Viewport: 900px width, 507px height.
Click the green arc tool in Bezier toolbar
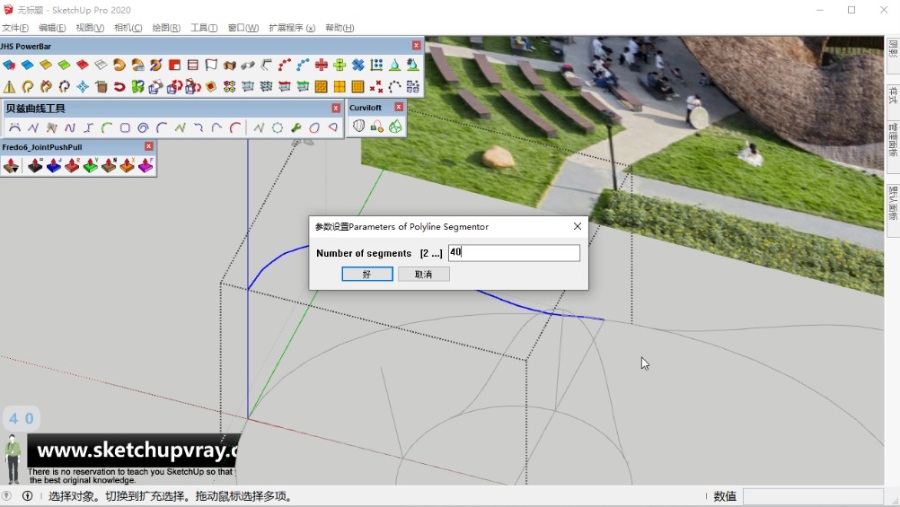click(106, 127)
